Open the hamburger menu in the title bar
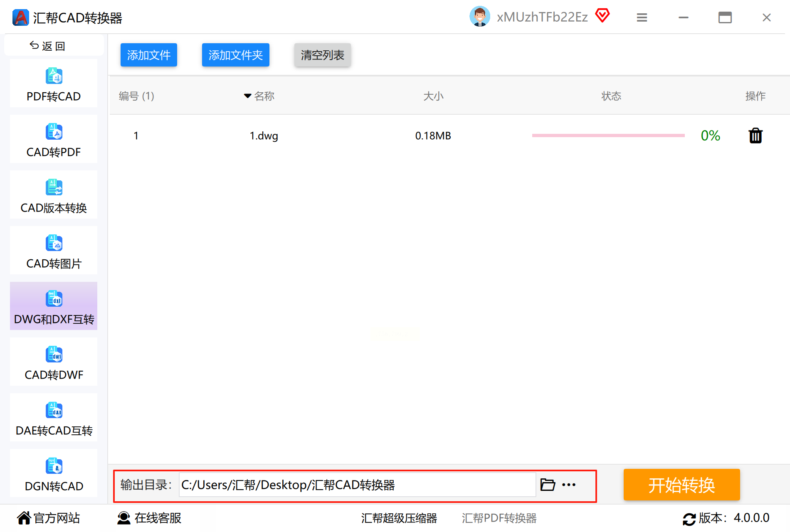790x532 pixels. [642, 17]
